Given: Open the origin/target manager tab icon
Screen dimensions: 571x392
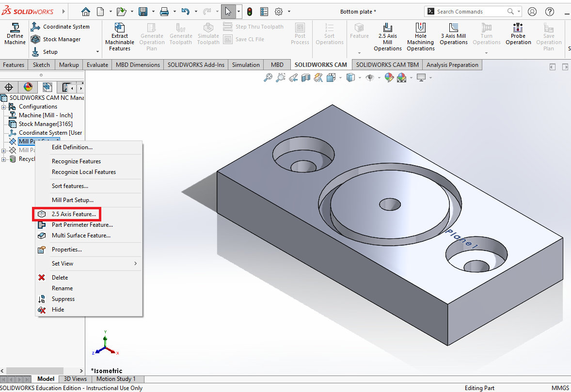Looking at the screenshot, I should [9, 87].
